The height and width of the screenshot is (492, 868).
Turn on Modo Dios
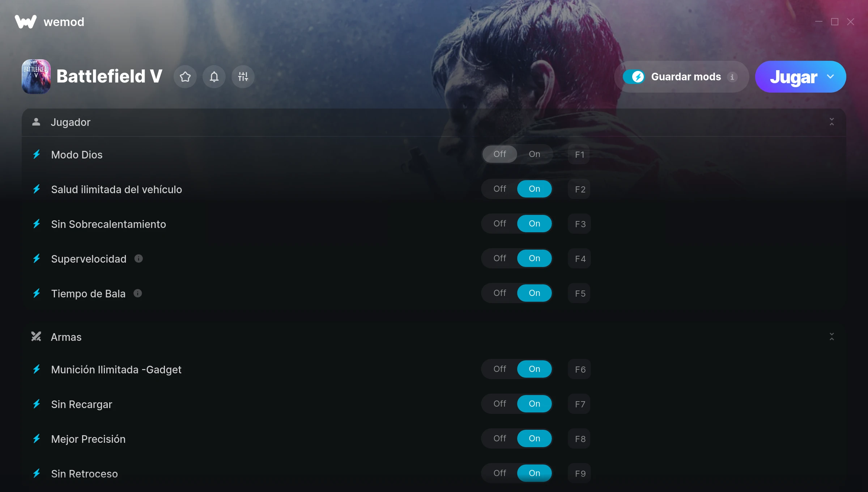[535, 154]
